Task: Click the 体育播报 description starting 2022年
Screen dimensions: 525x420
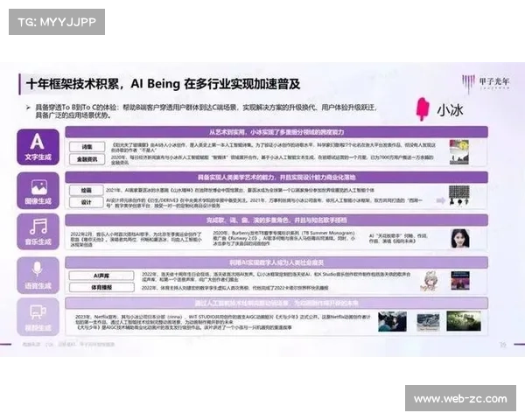Action: click(x=234, y=288)
